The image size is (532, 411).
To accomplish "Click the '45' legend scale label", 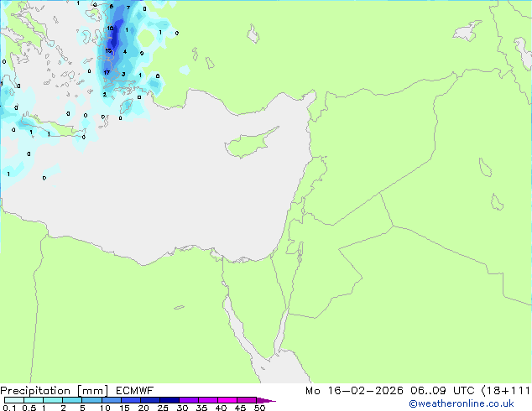I will click(240, 408).
